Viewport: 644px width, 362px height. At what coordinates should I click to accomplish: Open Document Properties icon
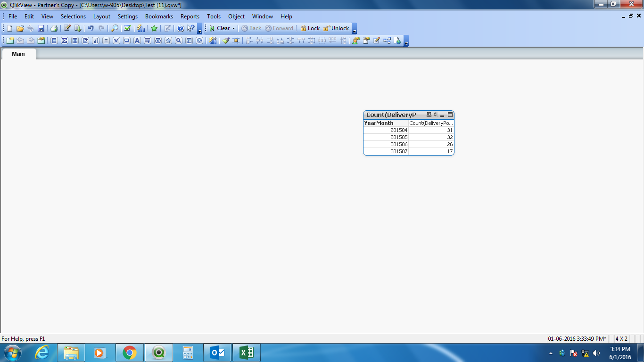click(x=366, y=41)
